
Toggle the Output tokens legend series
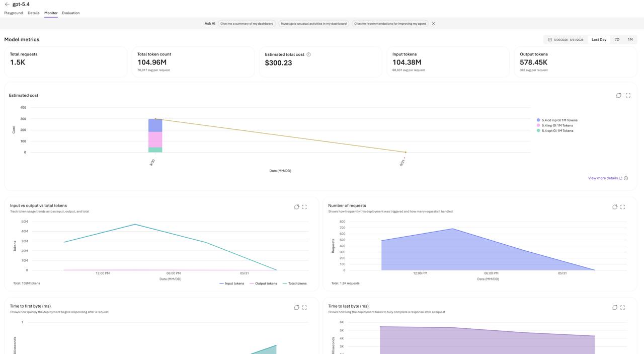263,284
